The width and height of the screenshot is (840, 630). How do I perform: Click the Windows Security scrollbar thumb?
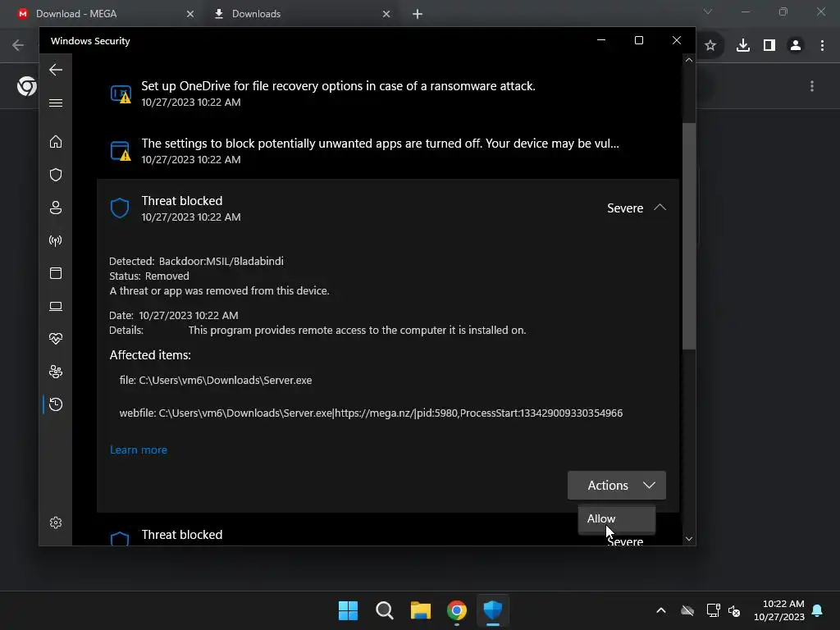click(689, 236)
